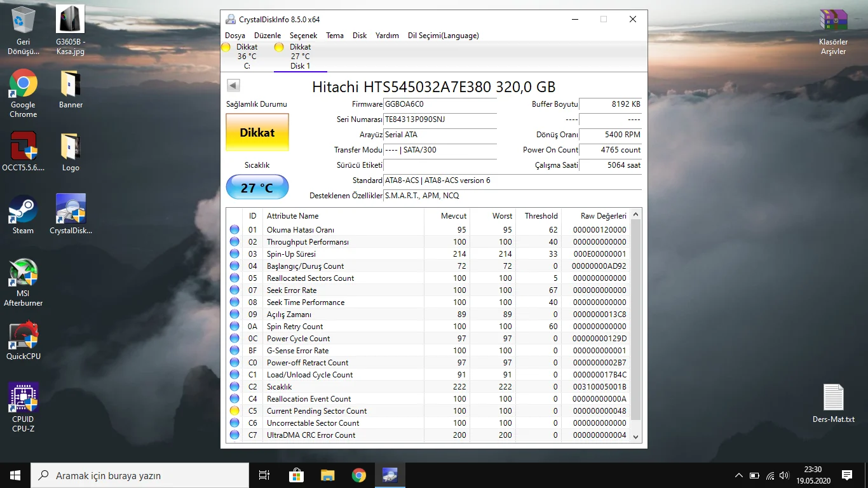Open CrystalDiskInfo from the taskbar
Viewport: 868px width, 488px height.
pyautogui.click(x=390, y=475)
